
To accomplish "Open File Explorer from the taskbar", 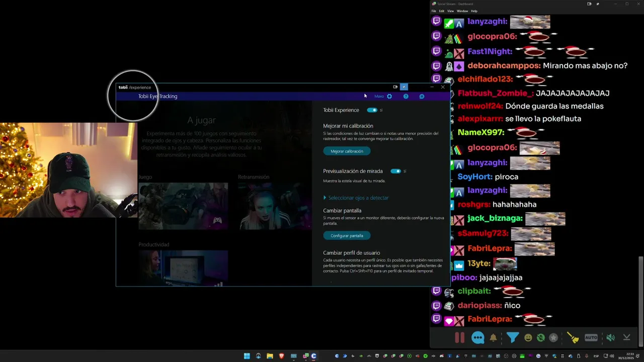I will click(x=270, y=356).
